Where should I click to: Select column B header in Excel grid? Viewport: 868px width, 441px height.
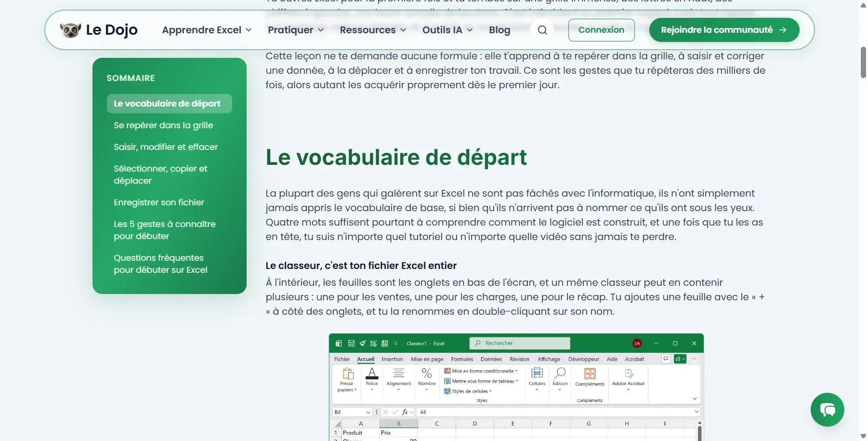398,424
